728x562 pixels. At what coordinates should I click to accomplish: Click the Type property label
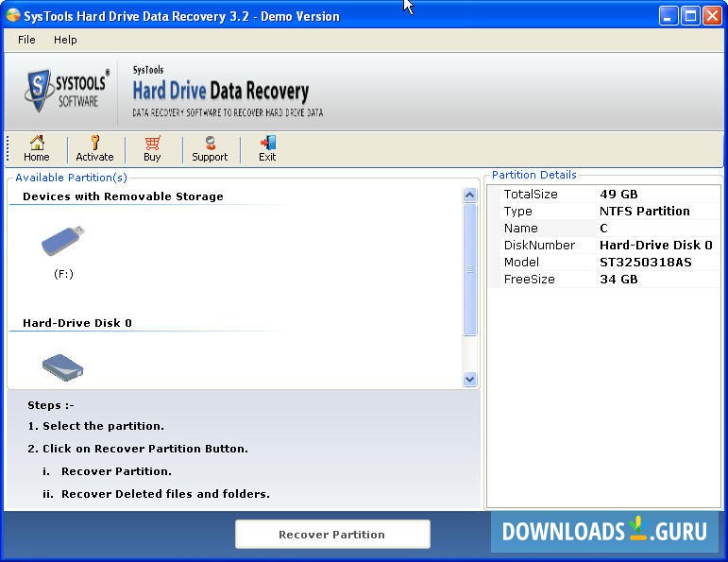(518, 212)
